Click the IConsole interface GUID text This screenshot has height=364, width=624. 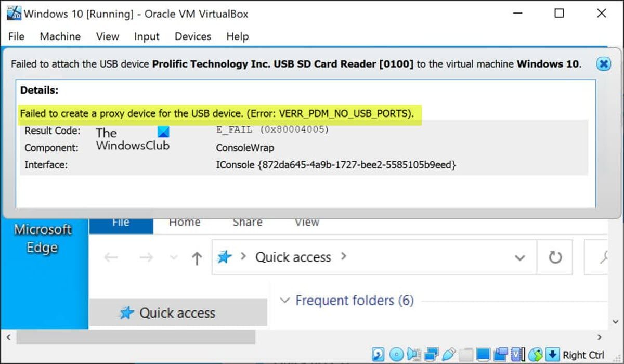click(336, 165)
